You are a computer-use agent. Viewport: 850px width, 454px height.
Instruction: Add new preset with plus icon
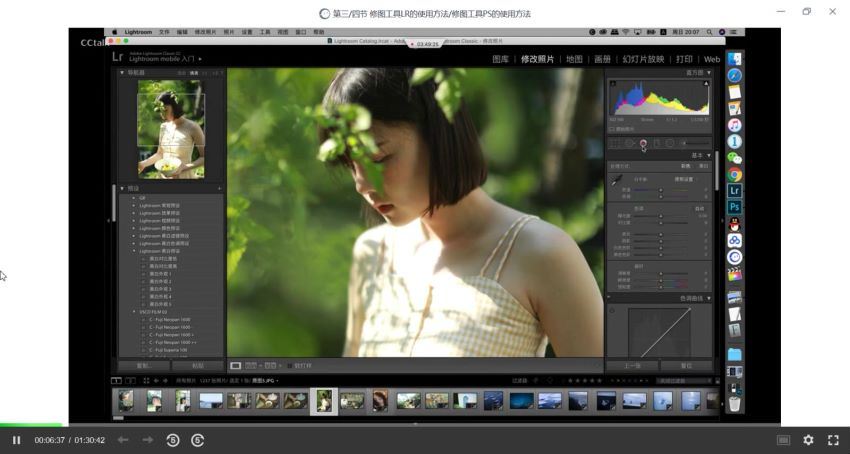tap(220, 189)
